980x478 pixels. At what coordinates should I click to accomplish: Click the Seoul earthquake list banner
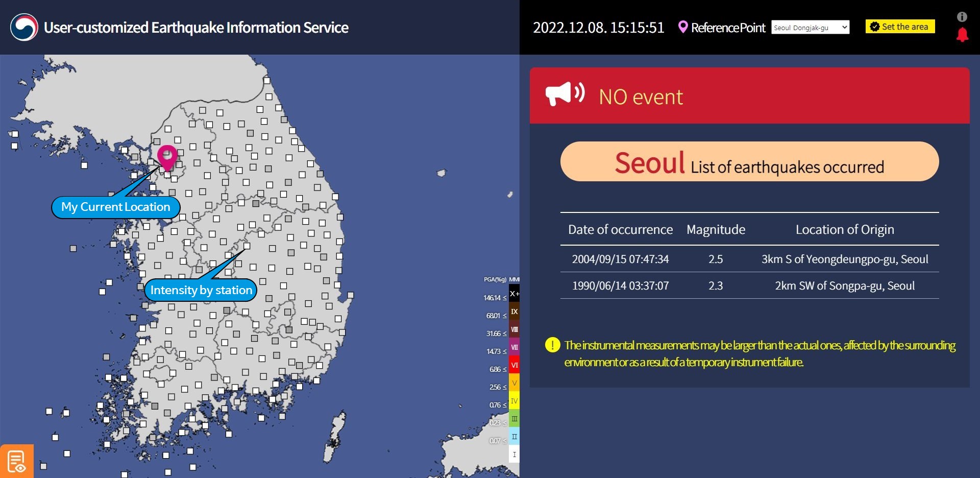coord(749,162)
